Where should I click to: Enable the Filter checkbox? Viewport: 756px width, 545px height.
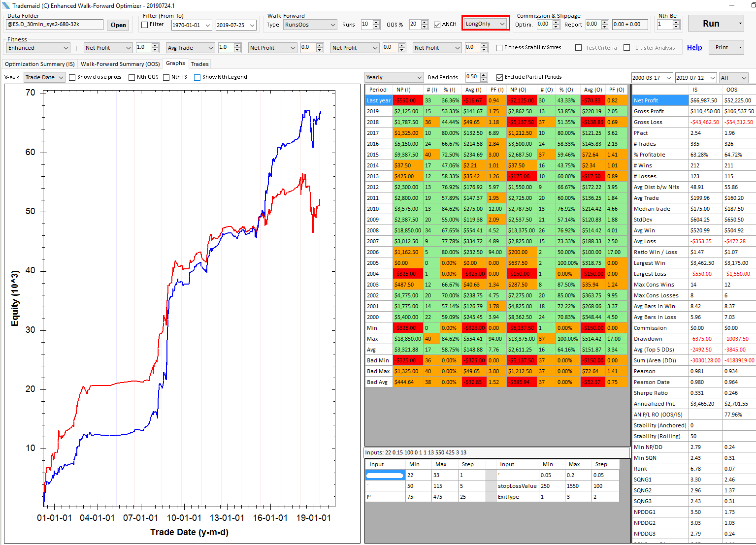tap(145, 25)
